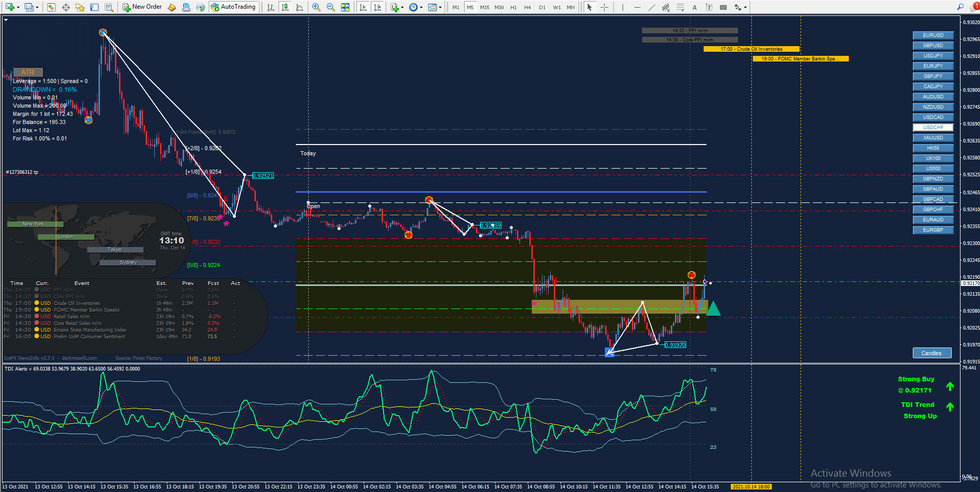The width and height of the screenshot is (980, 492).
Task: Click the EURUSD symbol button
Action: coord(933,35)
